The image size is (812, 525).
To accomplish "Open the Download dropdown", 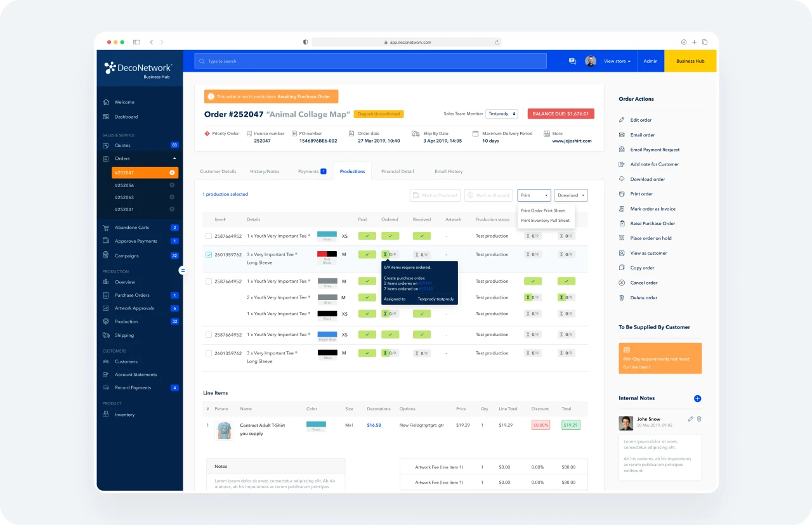I will pyautogui.click(x=571, y=195).
